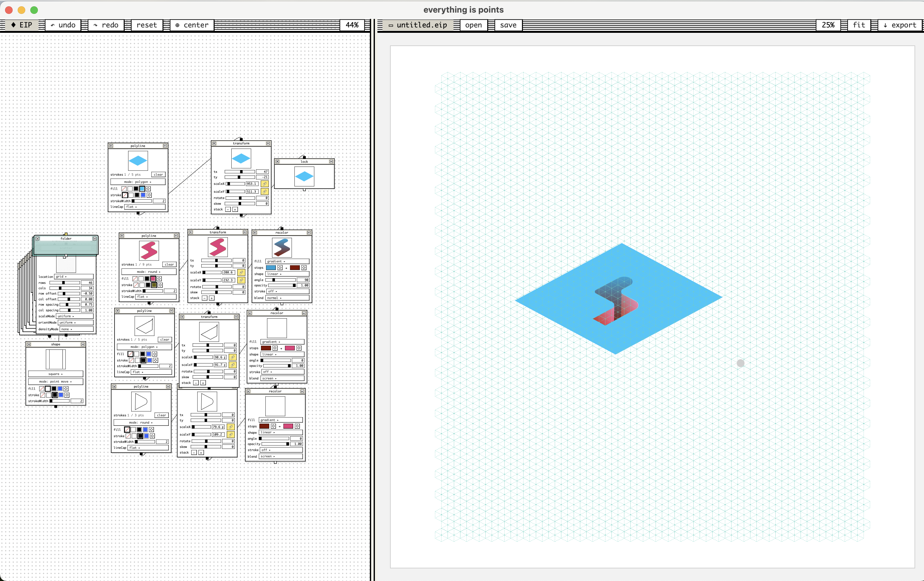Expand the location 'grid' dropdown in the scatter node

click(74, 277)
